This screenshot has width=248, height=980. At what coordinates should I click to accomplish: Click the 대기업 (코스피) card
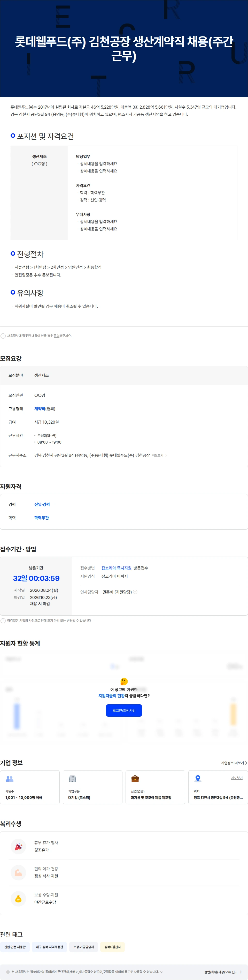click(93, 787)
